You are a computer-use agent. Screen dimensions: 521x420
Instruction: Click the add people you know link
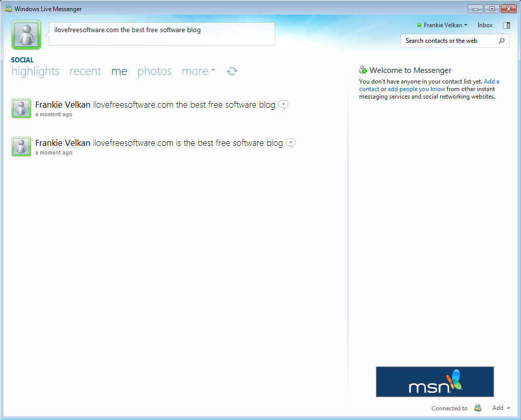click(x=416, y=89)
